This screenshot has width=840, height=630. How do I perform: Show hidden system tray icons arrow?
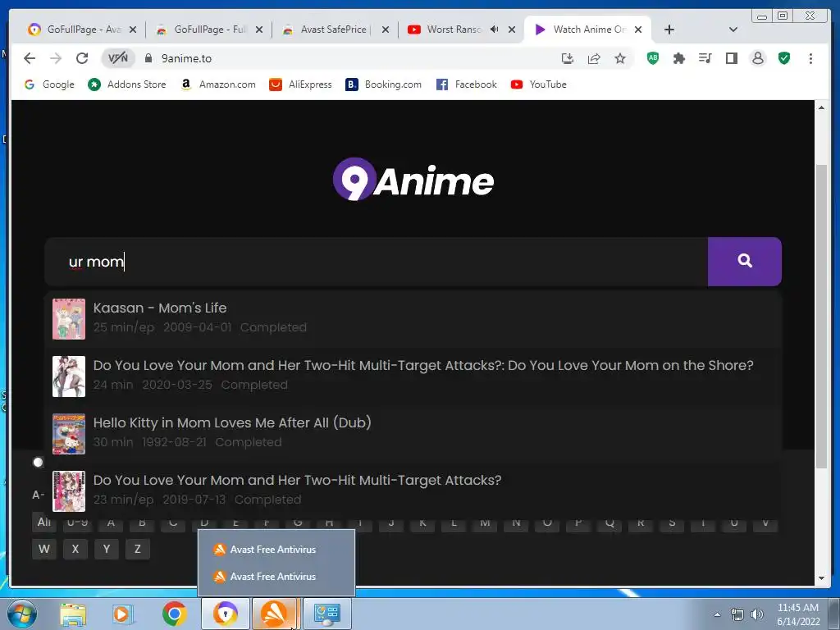(717, 614)
